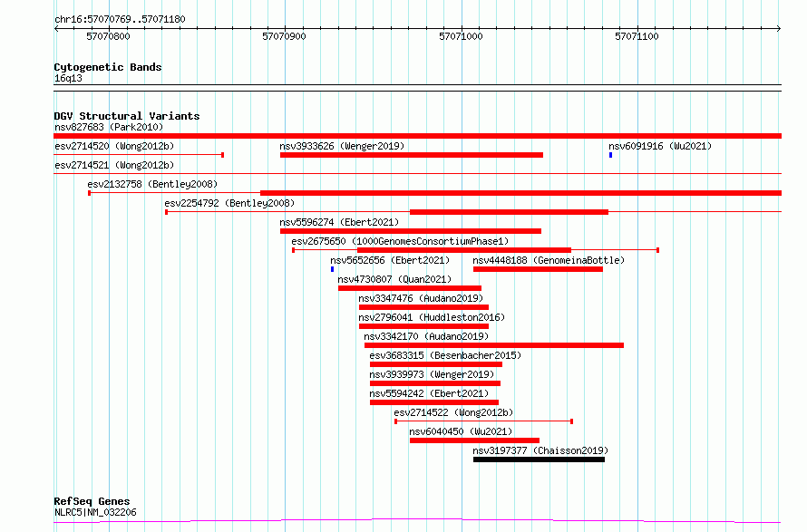Click the RefSeq Genes track title

92,502
